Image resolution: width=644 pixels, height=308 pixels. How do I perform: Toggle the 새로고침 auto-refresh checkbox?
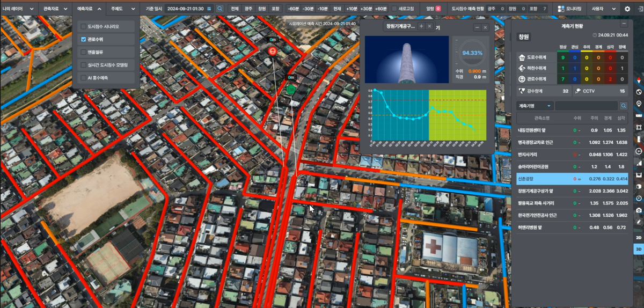394,9
